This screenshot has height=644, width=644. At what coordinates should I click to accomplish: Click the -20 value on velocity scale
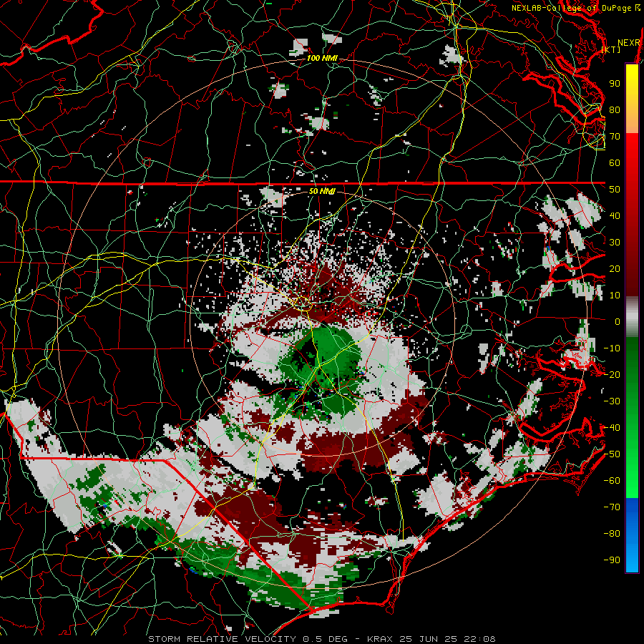(x=612, y=374)
